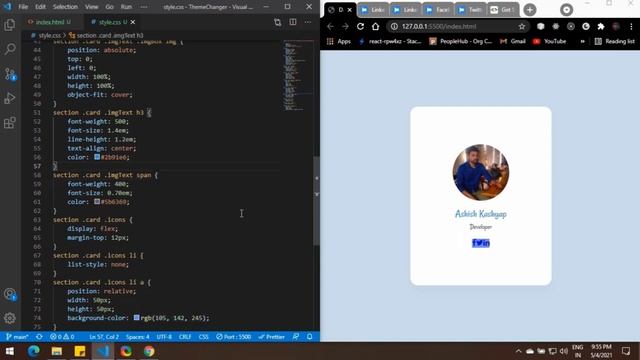640x360 pixels.
Task: Click the main branch in status bar
Action: [17, 337]
